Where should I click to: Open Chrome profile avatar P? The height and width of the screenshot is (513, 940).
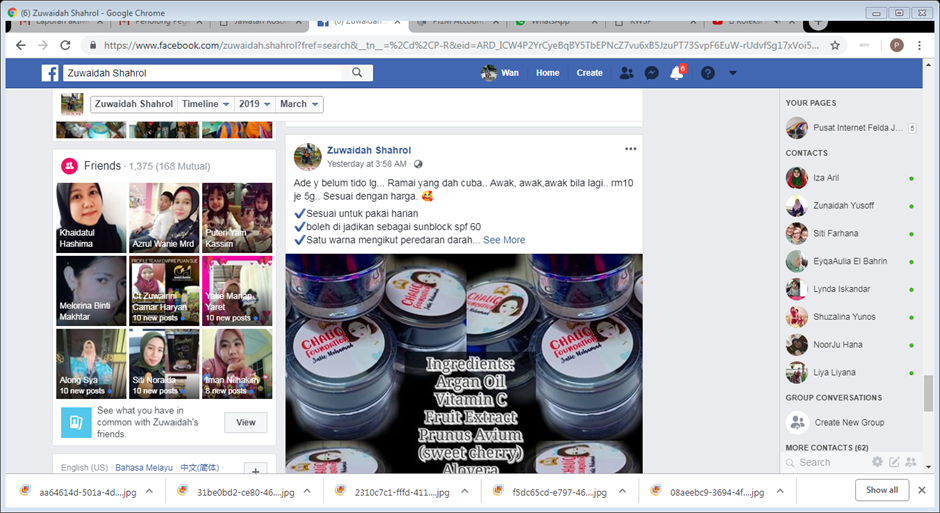click(897, 45)
